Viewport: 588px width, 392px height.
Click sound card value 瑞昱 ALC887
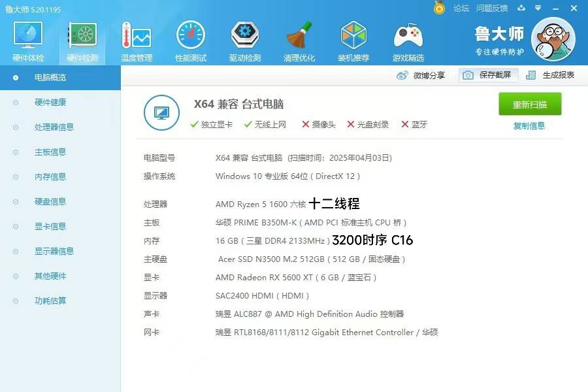tap(310, 314)
